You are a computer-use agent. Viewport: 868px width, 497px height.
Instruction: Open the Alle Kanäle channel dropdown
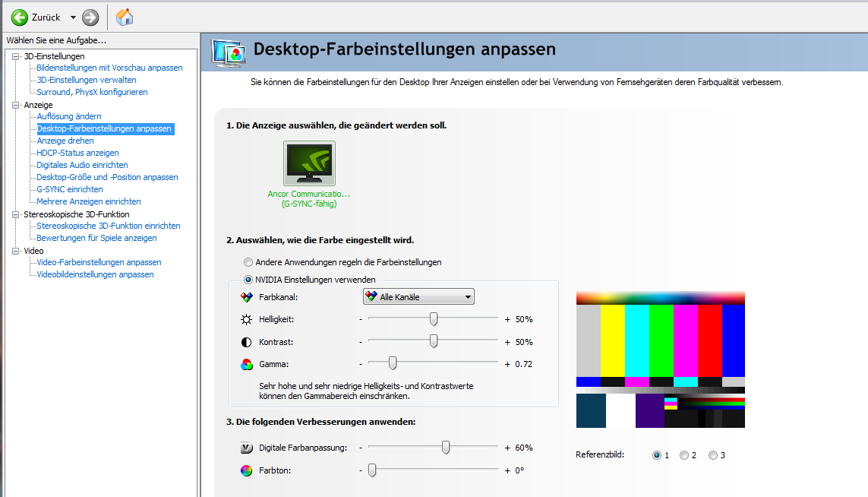click(418, 297)
